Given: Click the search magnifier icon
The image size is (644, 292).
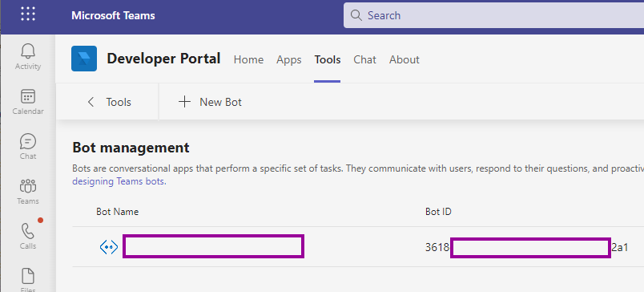Looking at the screenshot, I should coord(356,15).
